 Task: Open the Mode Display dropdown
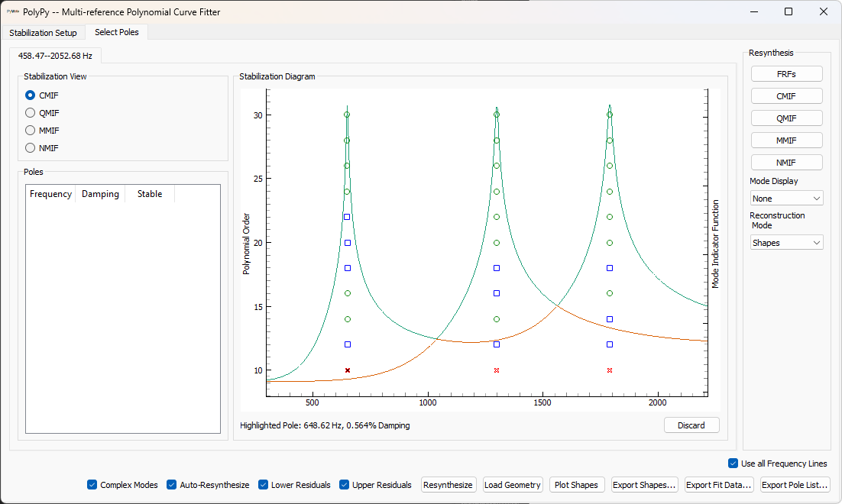pos(786,199)
